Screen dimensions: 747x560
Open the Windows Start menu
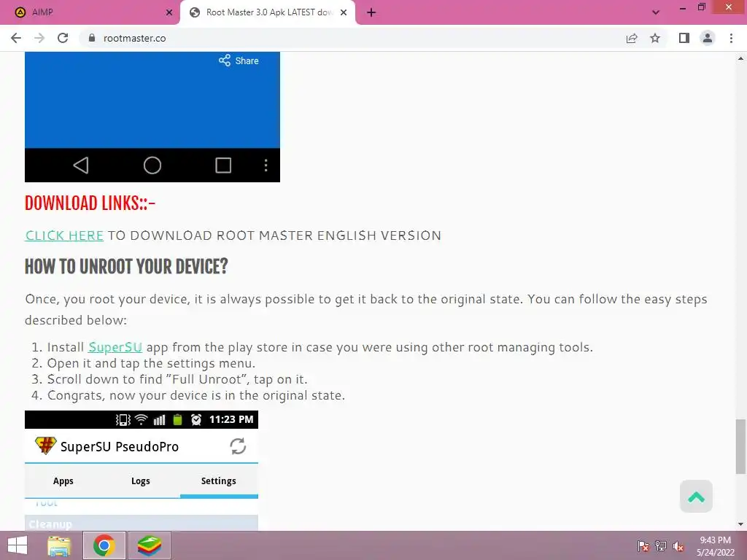pos(18,545)
